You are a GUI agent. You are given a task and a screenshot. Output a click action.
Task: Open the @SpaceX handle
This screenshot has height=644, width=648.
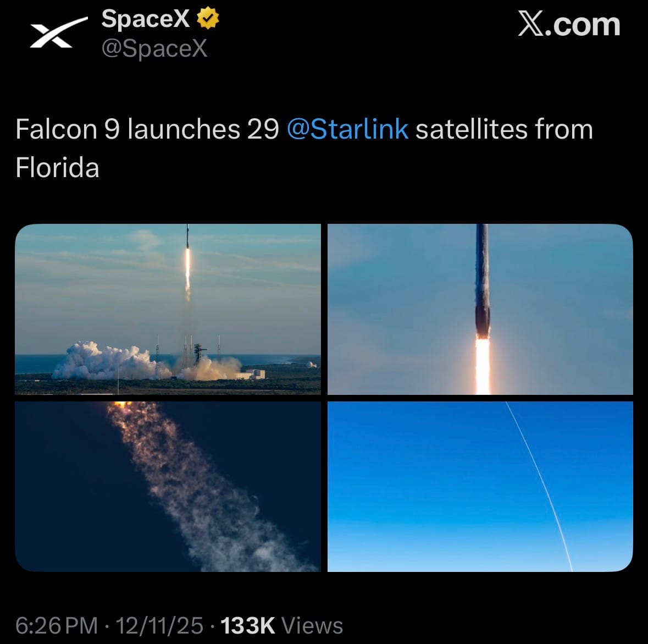[154, 48]
